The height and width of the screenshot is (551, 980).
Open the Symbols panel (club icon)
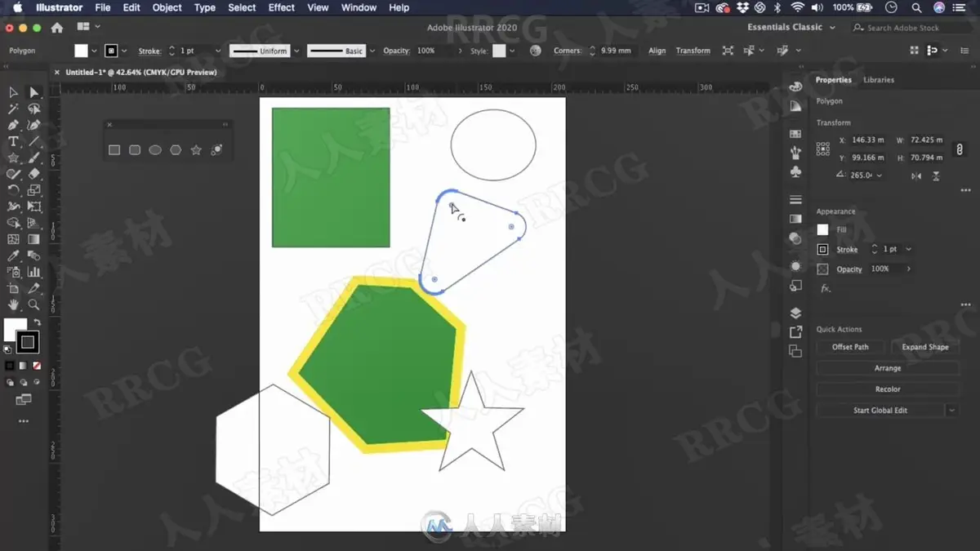[795, 172]
